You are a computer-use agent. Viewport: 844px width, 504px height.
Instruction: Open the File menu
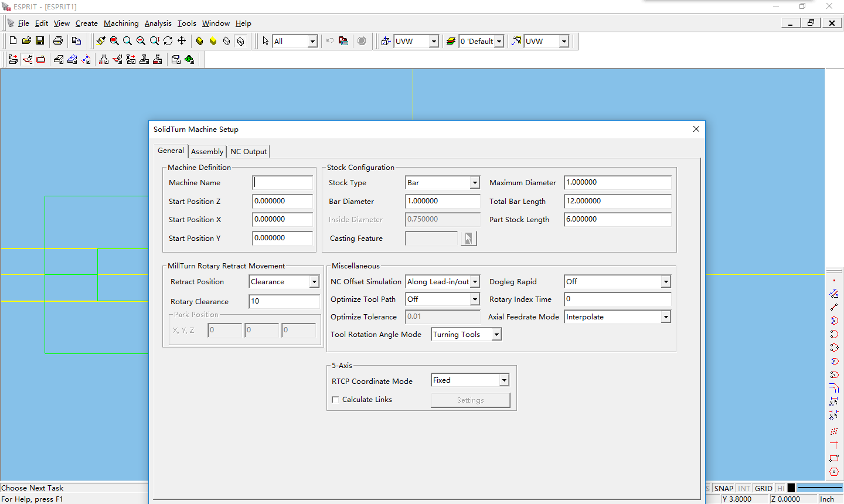coord(23,23)
